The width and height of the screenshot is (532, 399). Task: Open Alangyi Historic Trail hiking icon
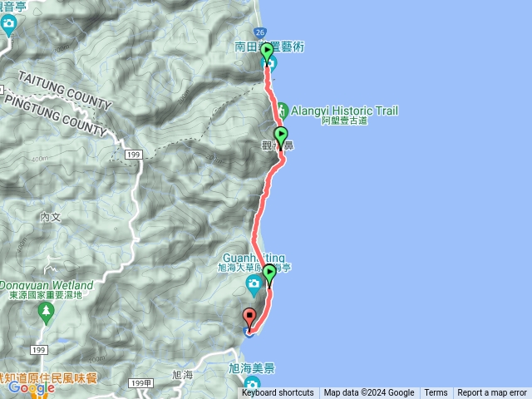tap(283, 111)
